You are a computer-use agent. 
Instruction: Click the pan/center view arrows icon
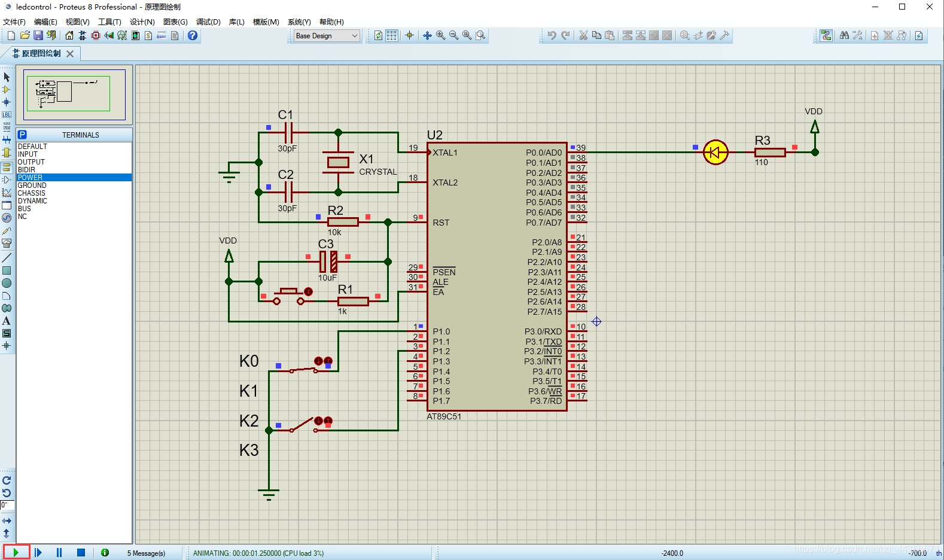pyautogui.click(x=427, y=36)
